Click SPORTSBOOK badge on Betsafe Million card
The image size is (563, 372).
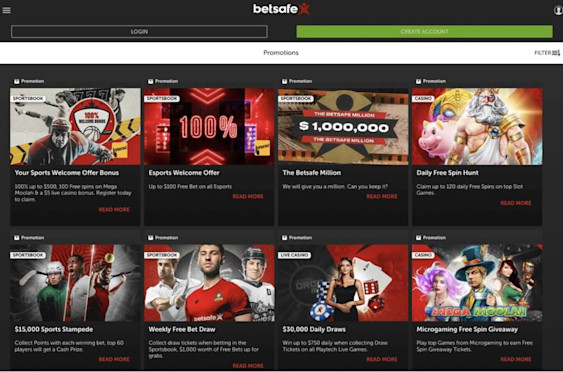(x=296, y=98)
